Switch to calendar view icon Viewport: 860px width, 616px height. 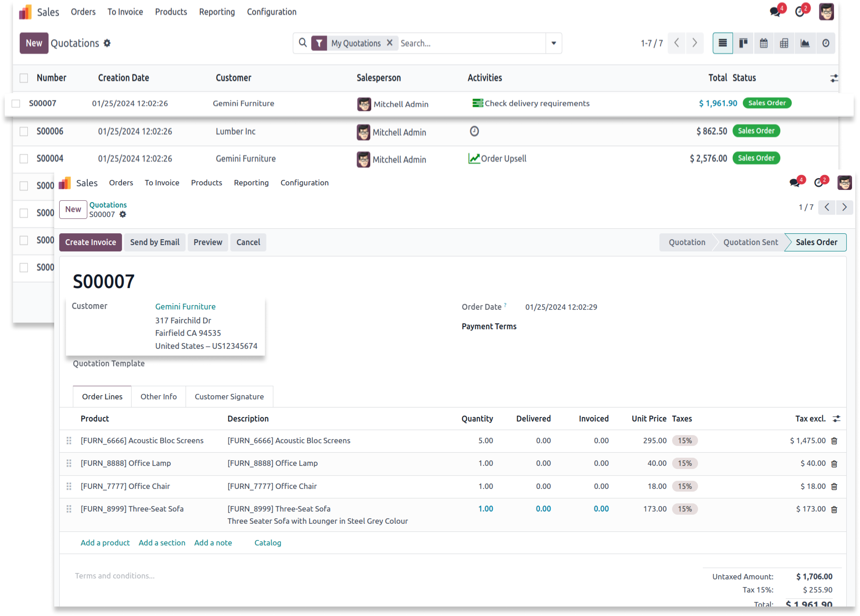tap(764, 43)
